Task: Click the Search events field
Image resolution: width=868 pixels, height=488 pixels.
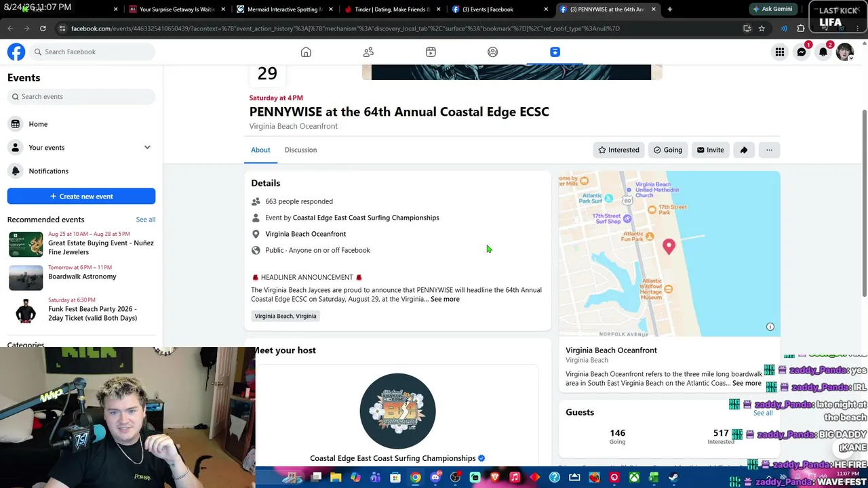Action: click(81, 96)
